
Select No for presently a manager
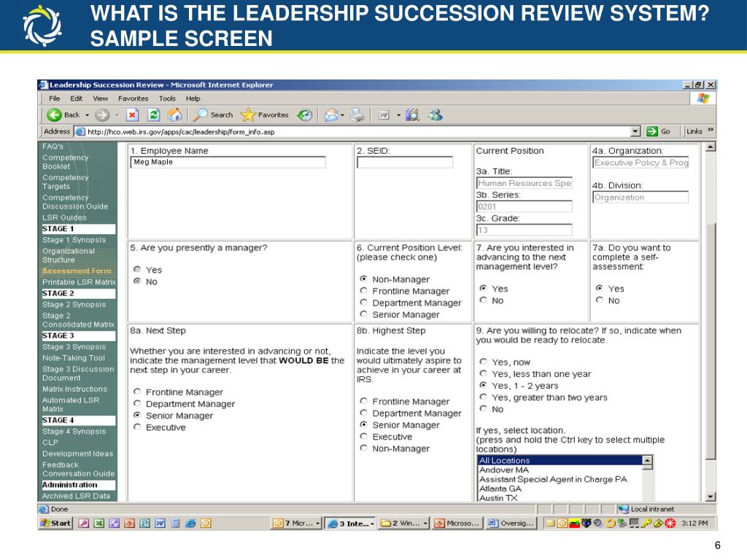point(137,281)
